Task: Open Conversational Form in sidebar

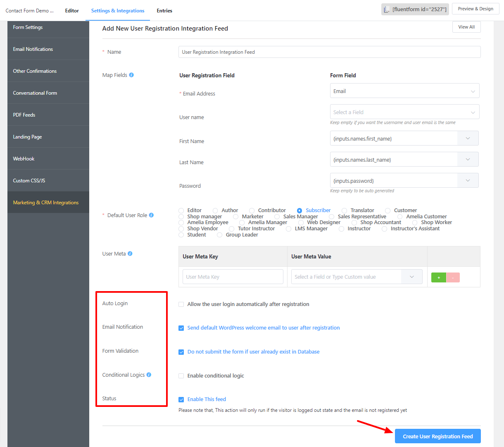Action: click(48, 93)
